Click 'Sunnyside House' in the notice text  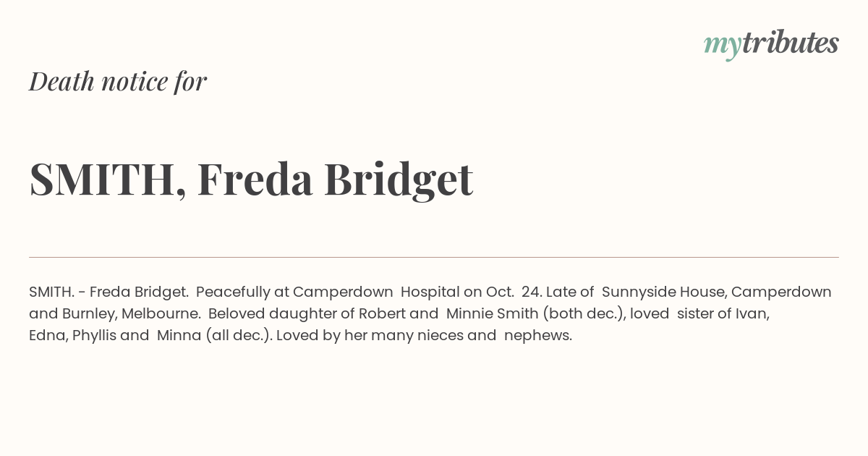(664, 292)
